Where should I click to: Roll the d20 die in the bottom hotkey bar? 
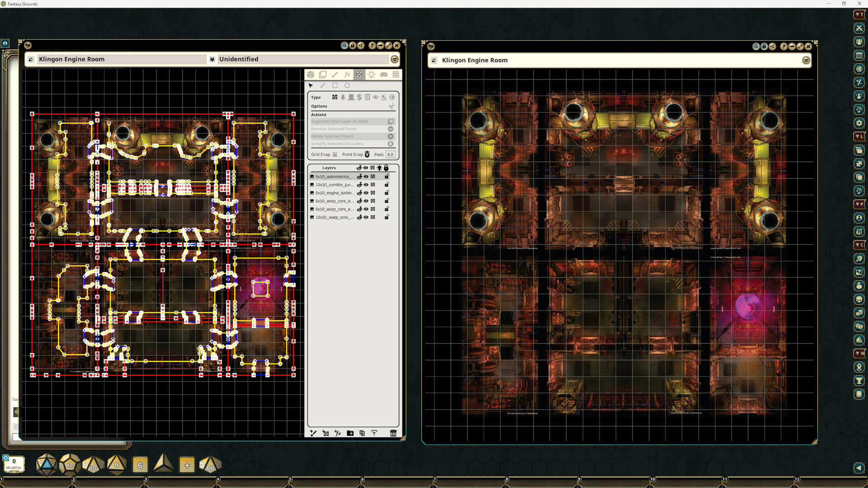46,464
